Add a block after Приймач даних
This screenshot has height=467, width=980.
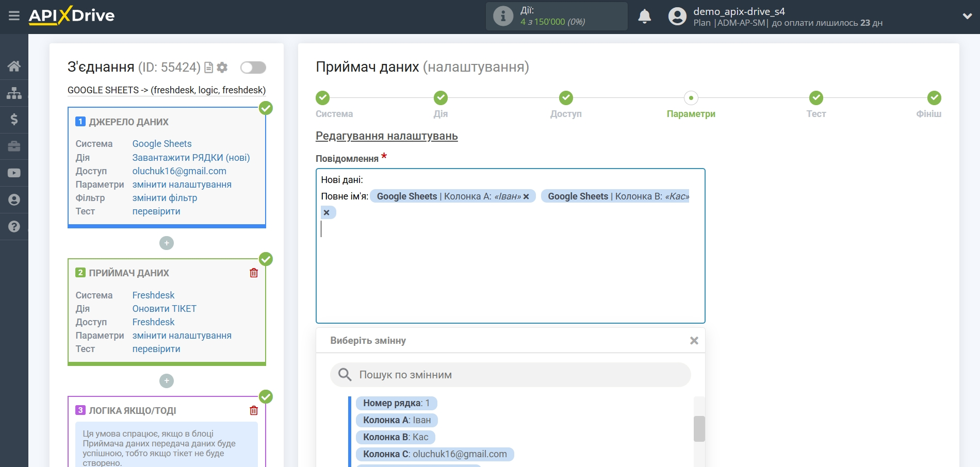(x=167, y=381)
